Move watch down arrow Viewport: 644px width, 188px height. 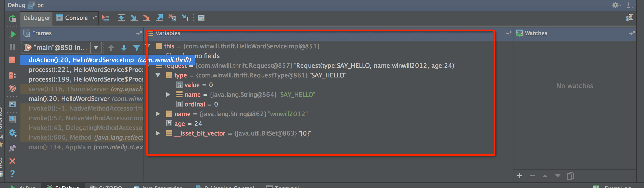point(558,176)
